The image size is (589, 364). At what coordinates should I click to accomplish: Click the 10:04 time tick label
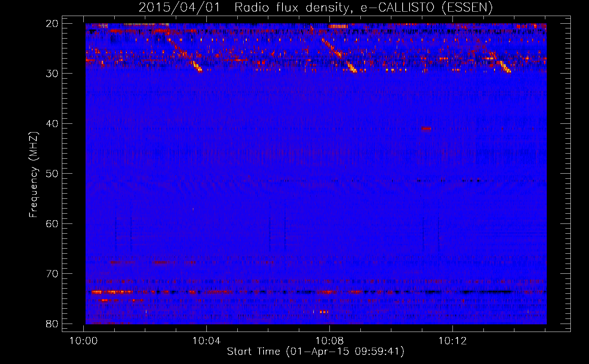207,341
